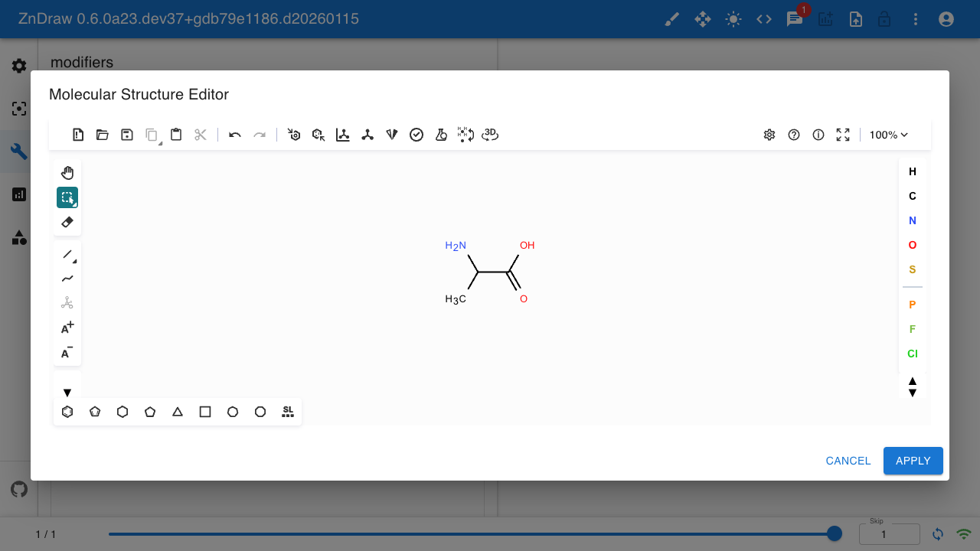Save the structure with the disk icon
The image size is (980, 551).
tap(127, 135)
